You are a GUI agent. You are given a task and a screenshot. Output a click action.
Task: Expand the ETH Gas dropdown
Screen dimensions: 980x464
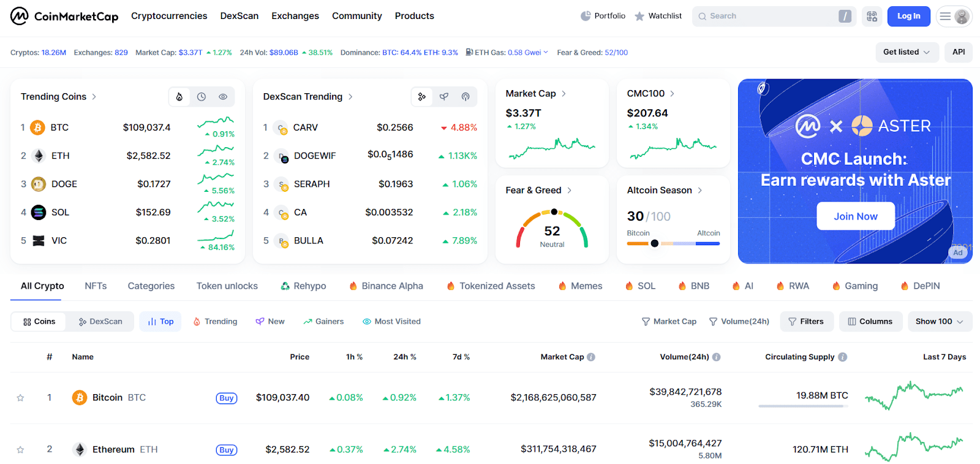pyautogui.click(x=545, y=53)
